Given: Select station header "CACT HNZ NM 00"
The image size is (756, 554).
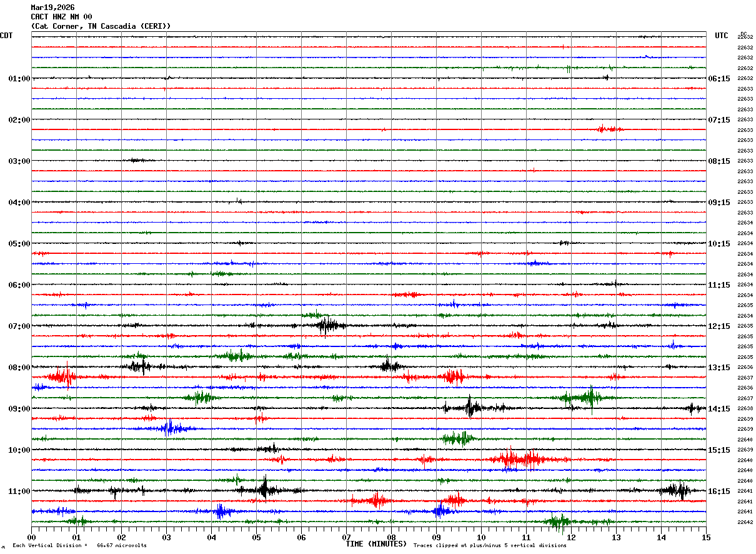Looking at the screenshot, I should click(61, 17).
